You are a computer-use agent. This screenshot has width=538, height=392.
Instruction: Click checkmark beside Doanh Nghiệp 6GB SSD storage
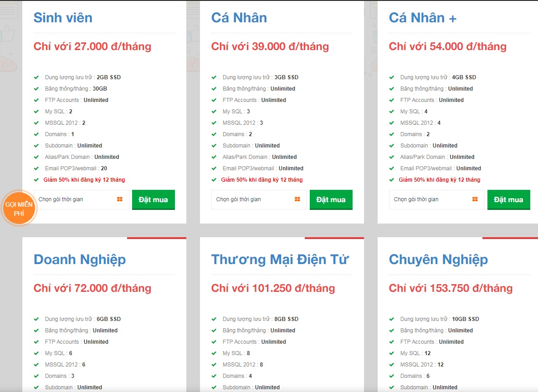(x=36, y=319)
